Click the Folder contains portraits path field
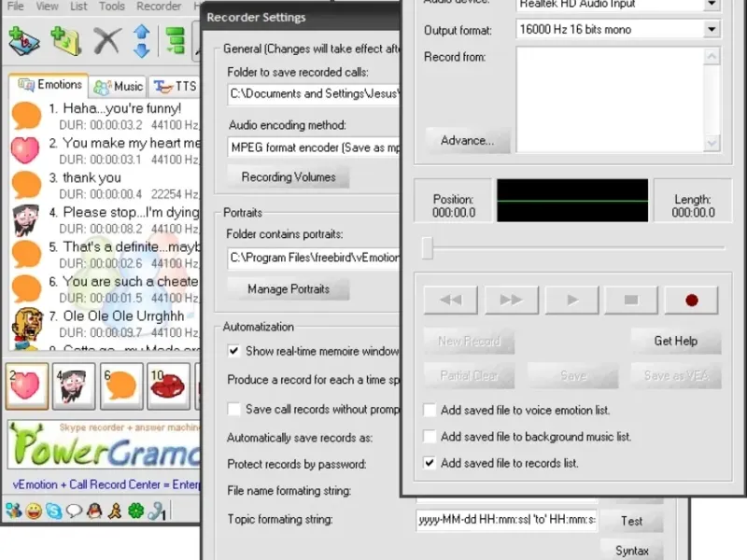 point(314,259)
